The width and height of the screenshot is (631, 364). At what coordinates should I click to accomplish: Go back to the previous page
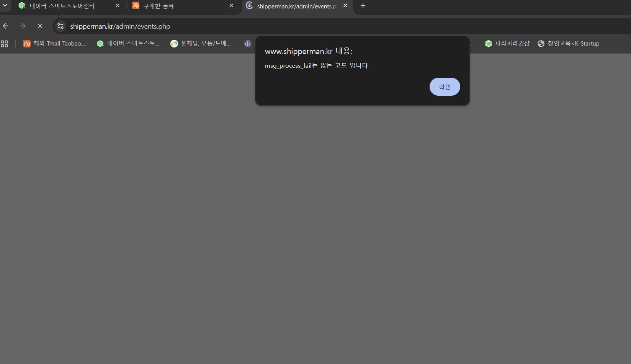[x=6, y=26]
